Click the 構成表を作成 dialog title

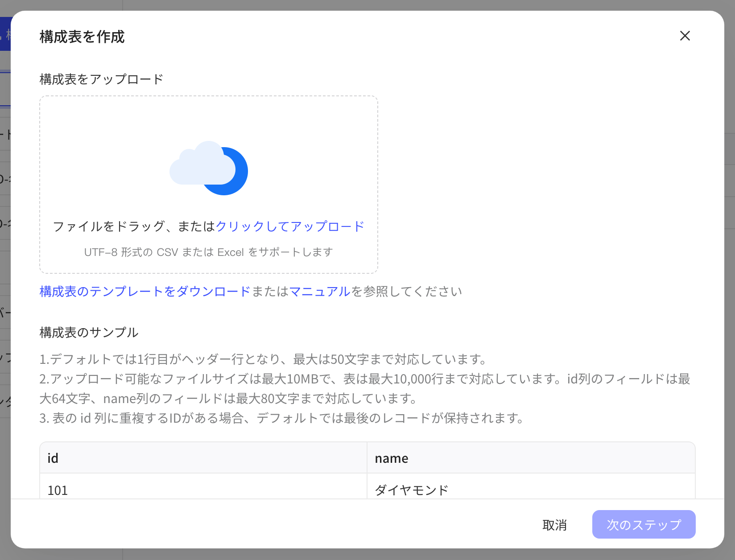[x=82, y=37]
